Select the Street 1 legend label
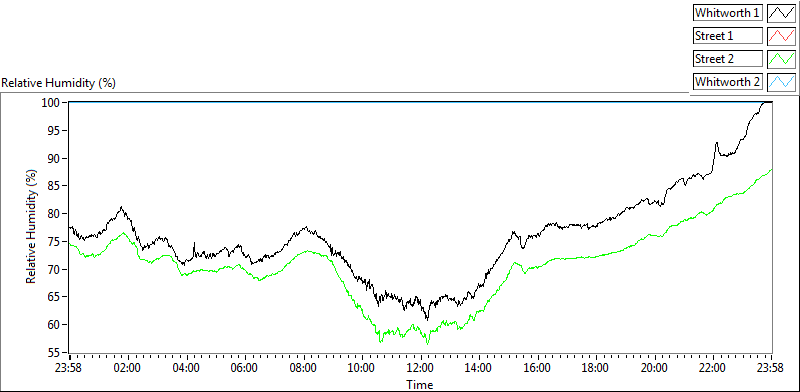This screenshot has width=800, height=392. 728,36
